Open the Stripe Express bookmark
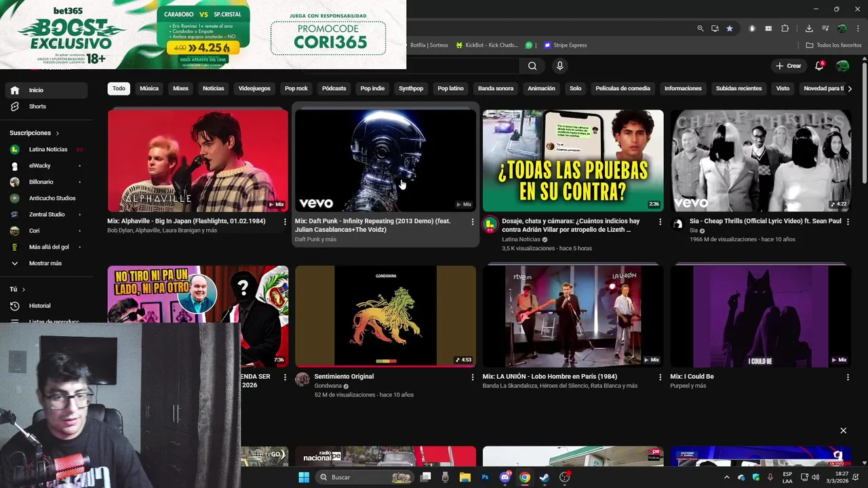This screenshot has width=868, height=488. coord(564,45)
